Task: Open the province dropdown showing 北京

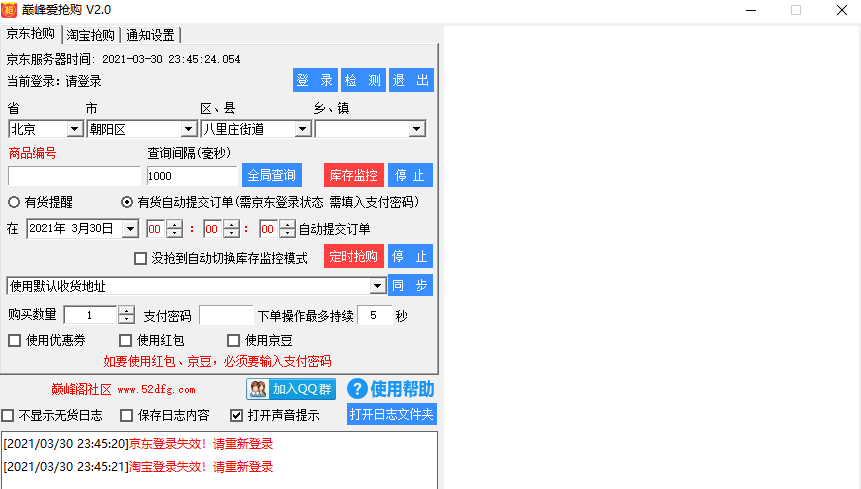Action: 74,129
